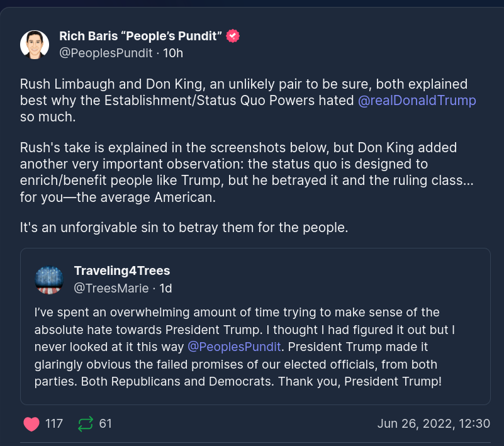The height and width of the screenshot is (446, 504).
Task: Click the red verified badge next to Rich Baris
Action: (233, 36)
